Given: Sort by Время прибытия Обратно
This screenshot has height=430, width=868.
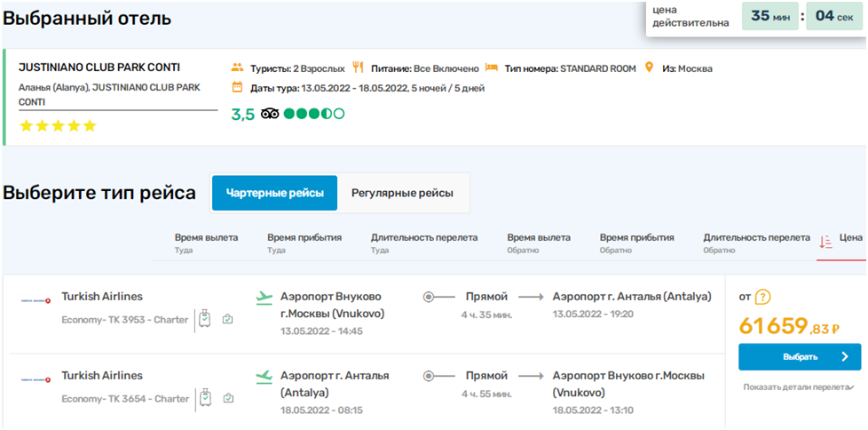Looking at the screenshot, I should (636, 243).
